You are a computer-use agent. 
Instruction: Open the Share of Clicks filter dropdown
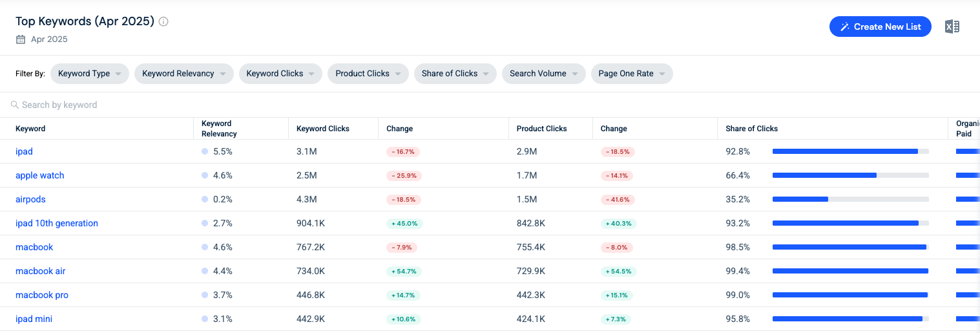click(x=455, y=74)
